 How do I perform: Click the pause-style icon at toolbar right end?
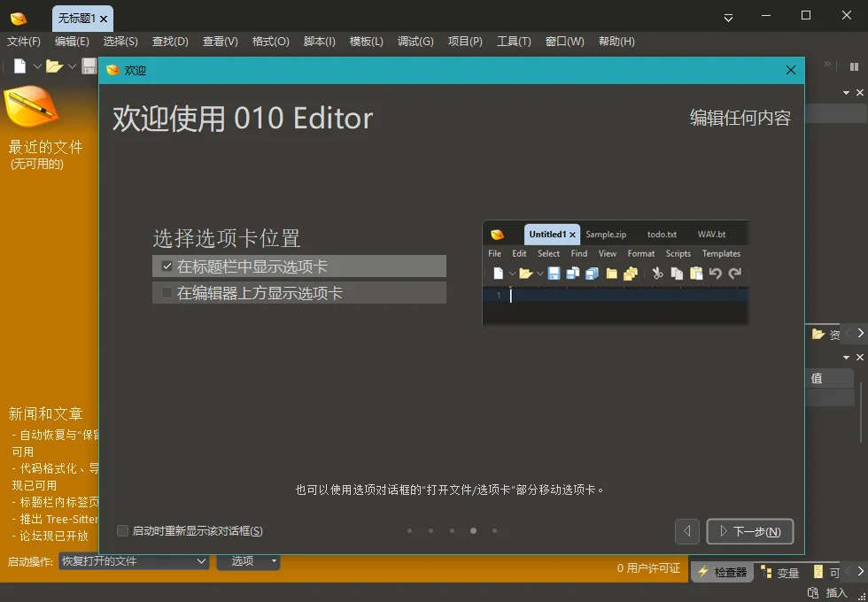[x=854, y=66]
